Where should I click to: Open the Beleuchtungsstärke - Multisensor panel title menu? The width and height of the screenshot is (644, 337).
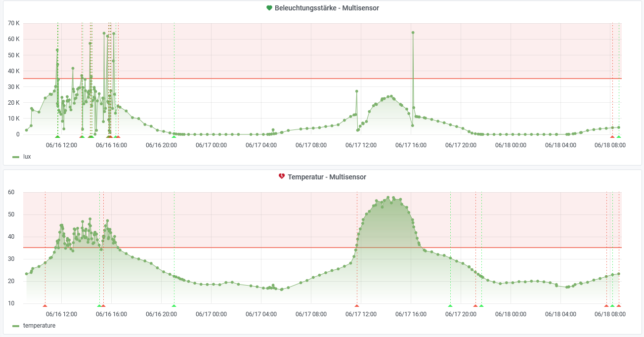327,8
